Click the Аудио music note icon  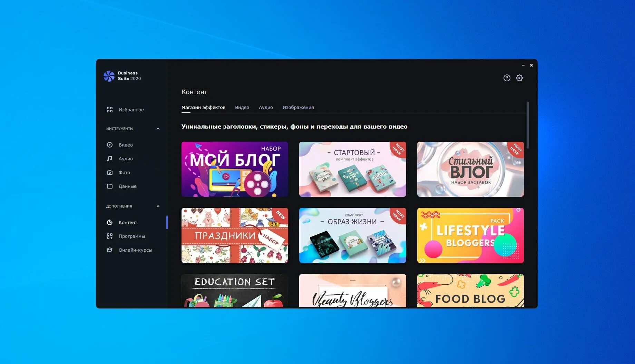tap(110, 159)
